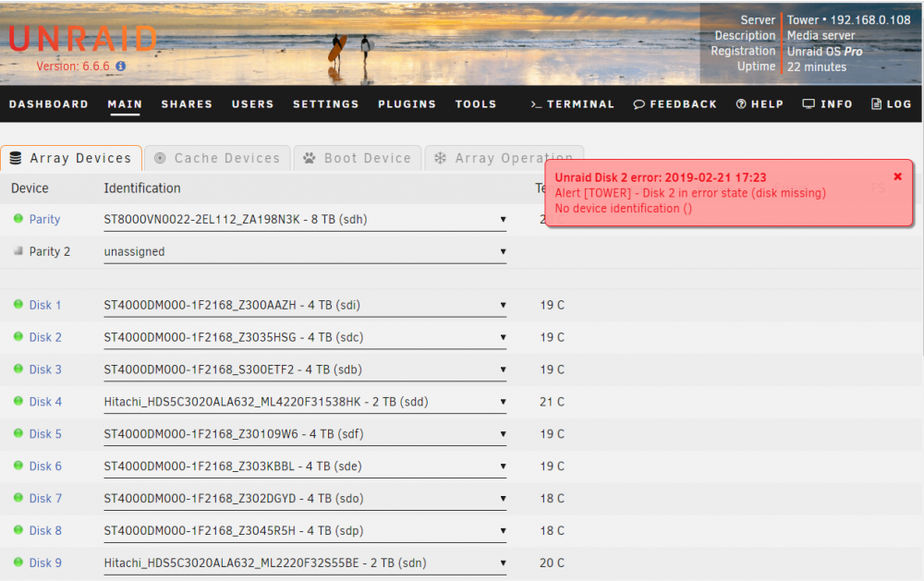Open the Feedback dialog
Image resolution: width=924 pixels, height=581 pixels.
(675, 104)
